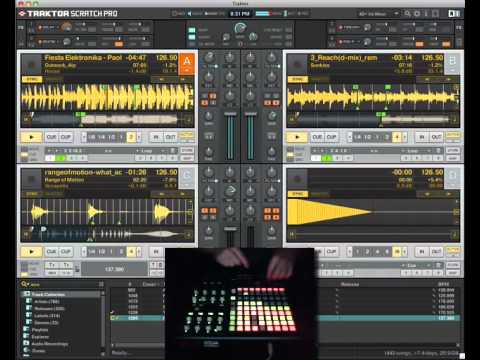Screen dimensions: 480x360
Task: Click channel A gain knob at mixer top
Action: tap(209, 58)
